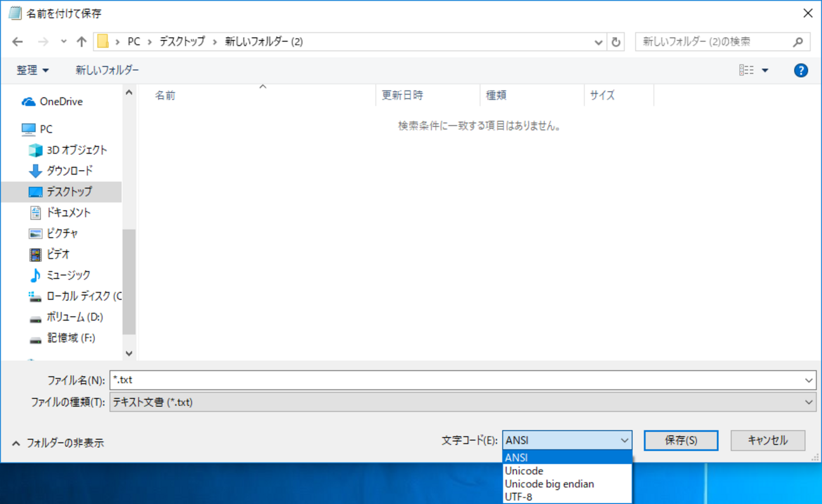This screenshot has width=822, height=504.
Task: Collapse folders with フォルダーの非表示
Action: (x=58, y=443)
